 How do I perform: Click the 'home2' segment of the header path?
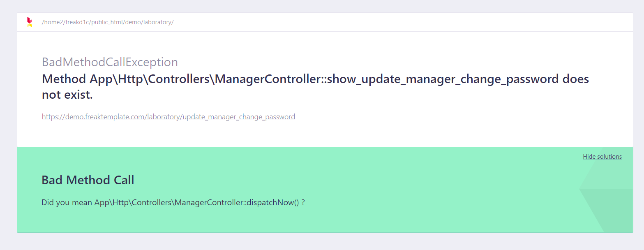coord(53,22)
